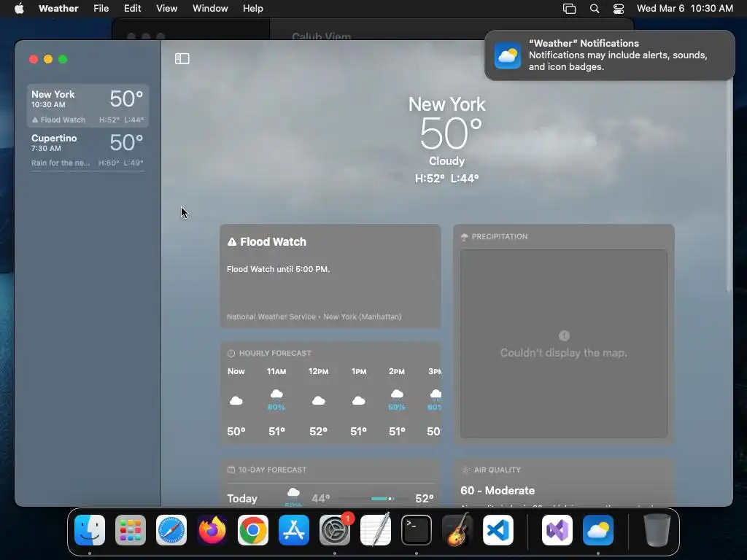Click the 2PM rain cloud icon
Screen dimensions: 747x560
coord(397,394)
